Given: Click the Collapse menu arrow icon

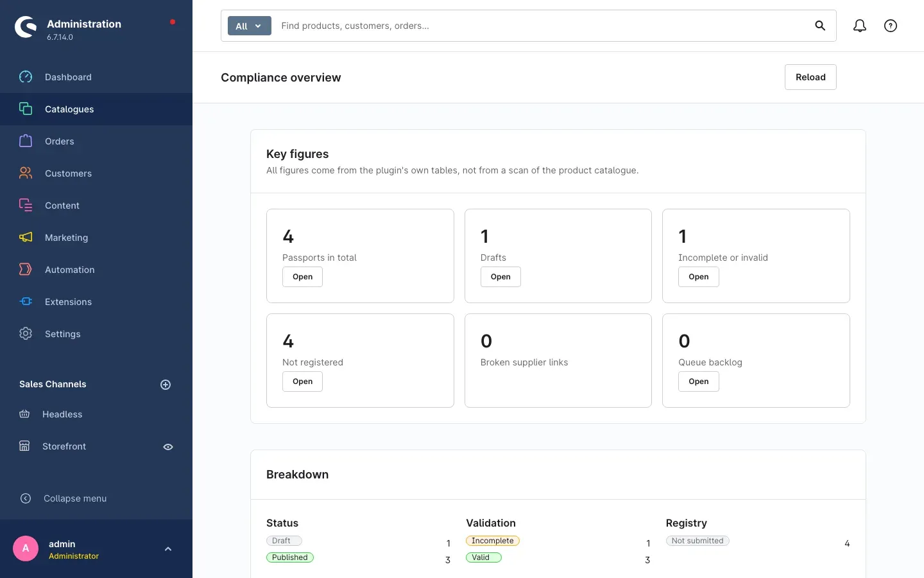Looking at the screenshot, I should [x=26, y=498].
